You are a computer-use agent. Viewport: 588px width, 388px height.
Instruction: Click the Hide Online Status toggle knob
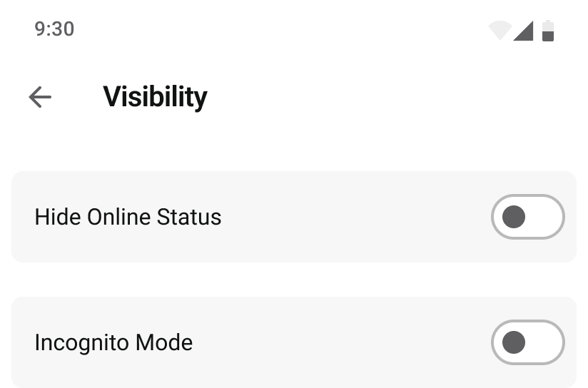pyautogui.click(x=513, y=217)
